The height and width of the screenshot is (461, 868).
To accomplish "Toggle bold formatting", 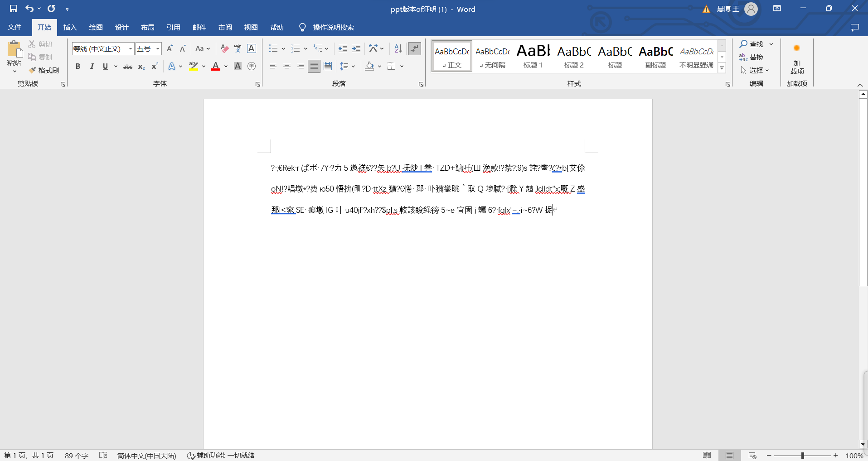I will [x=78, y=66].
